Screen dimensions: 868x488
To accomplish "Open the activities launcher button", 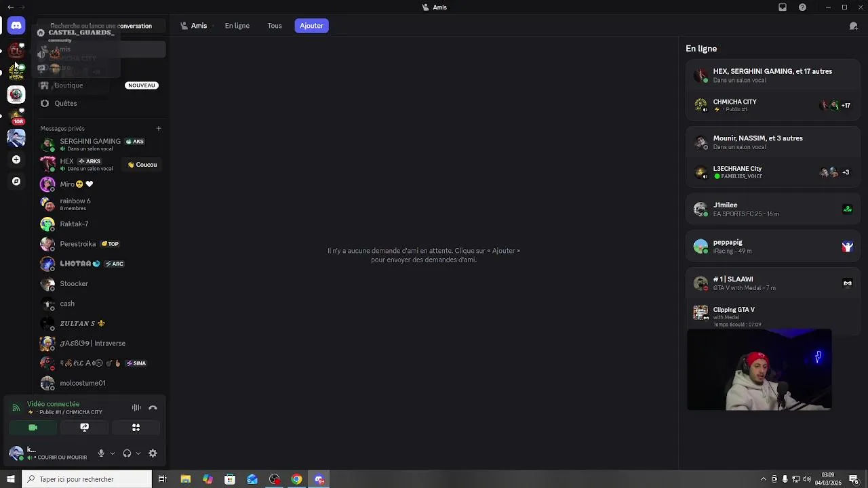I will [x=136, y=428].
